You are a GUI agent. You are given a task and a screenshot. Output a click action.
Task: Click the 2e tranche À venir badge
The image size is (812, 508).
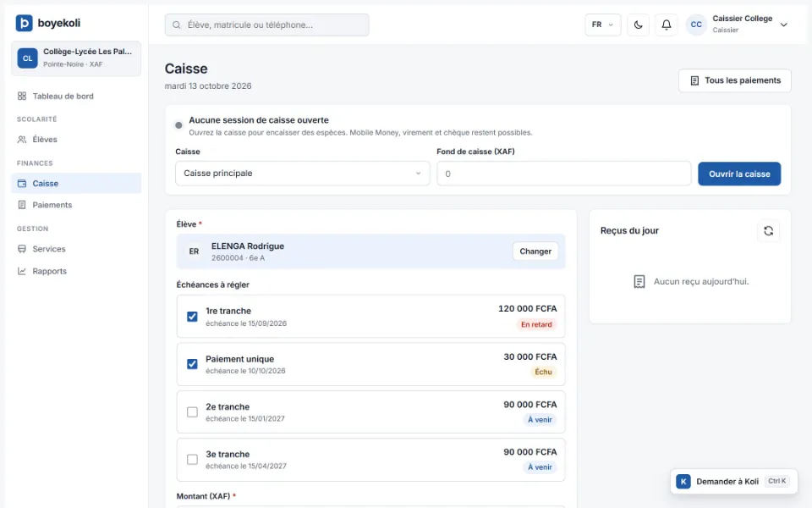pyautogui.click(x=540, y=420)
